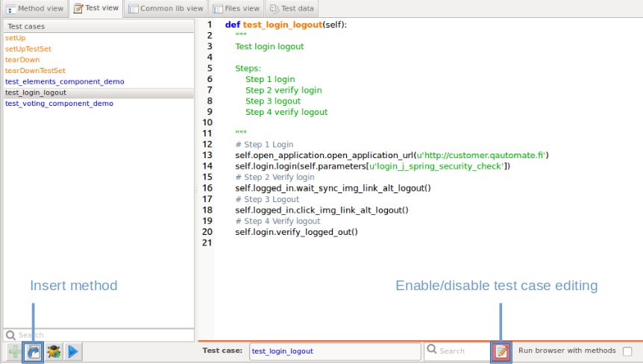Click the wait_sync_img_link_alt_logout code line
Screen dimensions: 643x364
click(333, 188)
